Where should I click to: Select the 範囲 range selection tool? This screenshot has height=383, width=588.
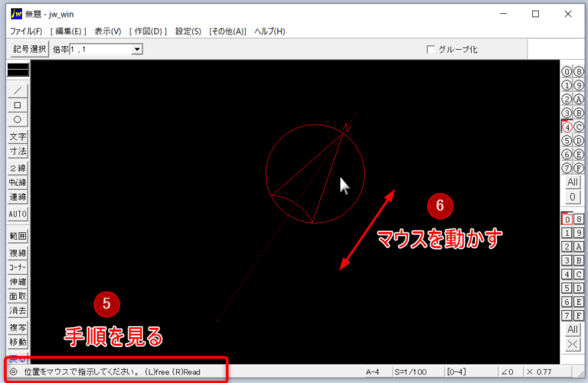18,236
